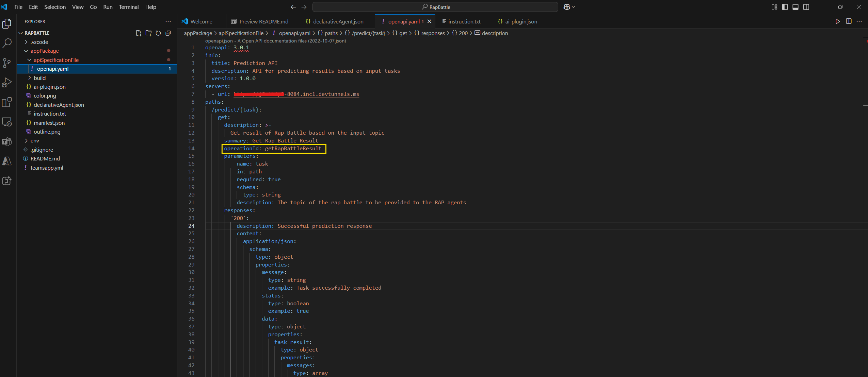
Task: Switch to the Welcome tab
Action: 202,21
